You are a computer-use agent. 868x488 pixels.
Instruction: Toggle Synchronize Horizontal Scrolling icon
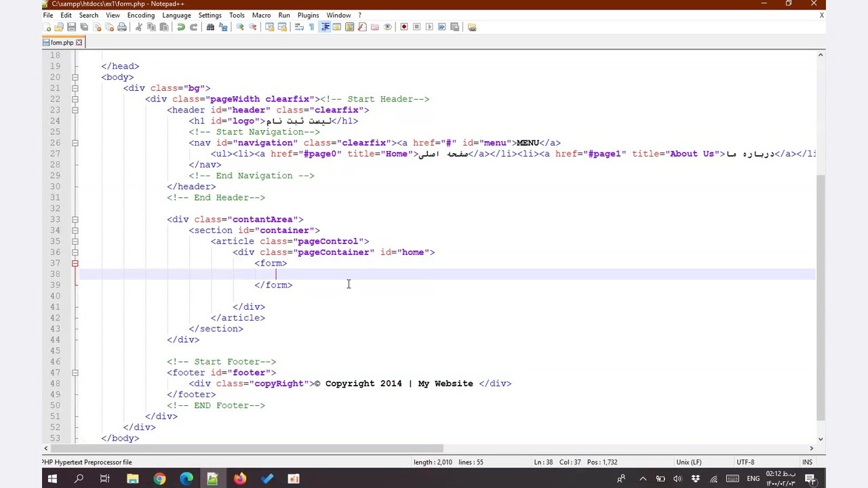coord(282,27)
